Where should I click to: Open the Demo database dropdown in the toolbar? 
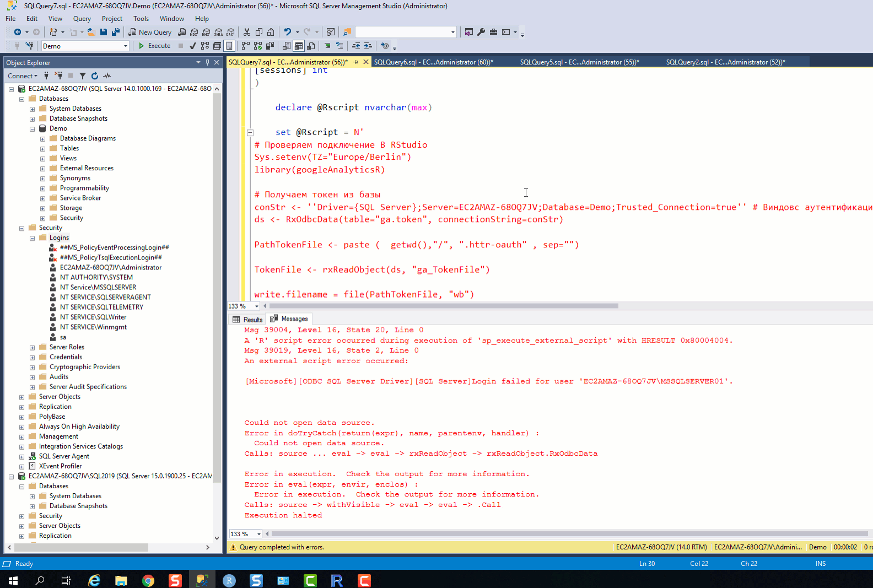[126, 46]
